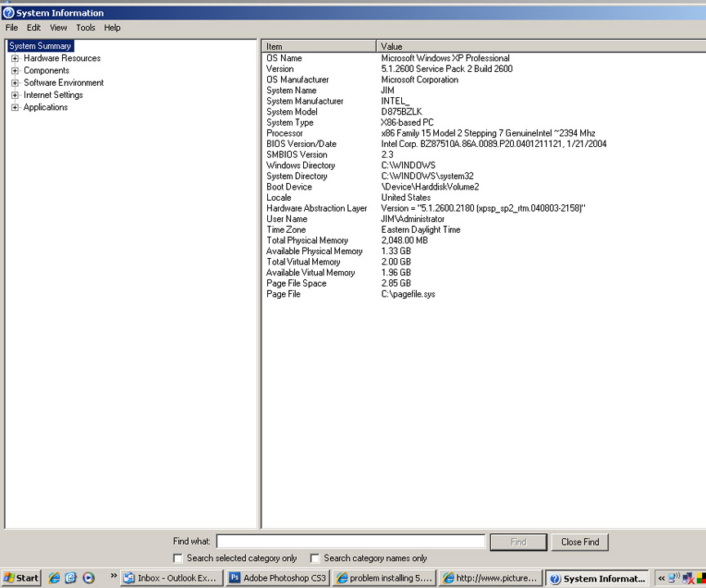
Task: Click the value JIM\Administrator
Action: point(413,219)
